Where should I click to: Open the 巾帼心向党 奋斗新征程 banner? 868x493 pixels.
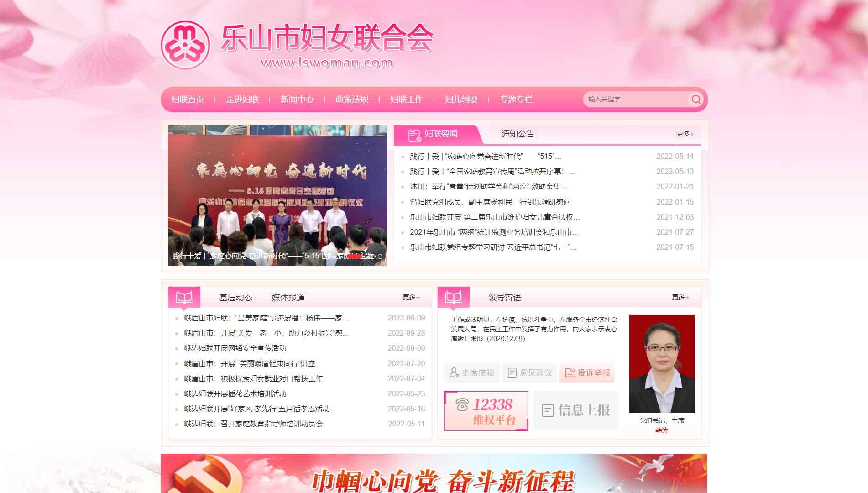click(x=434, y=473)
